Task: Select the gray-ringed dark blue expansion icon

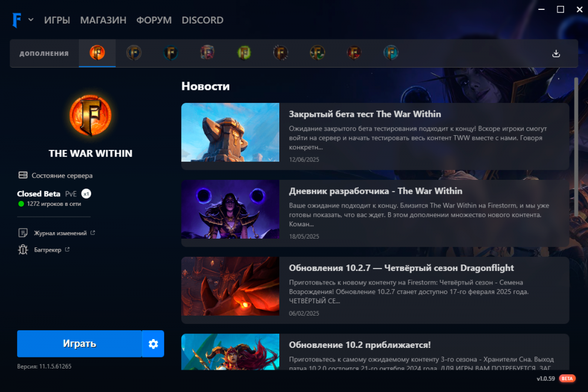Action: pyautogui.click(x=134, y=53)
